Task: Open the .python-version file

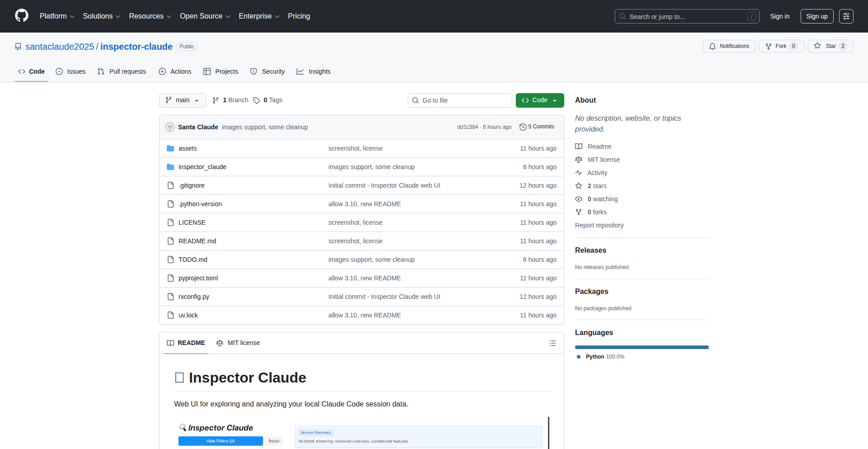Action: [200, 204]
